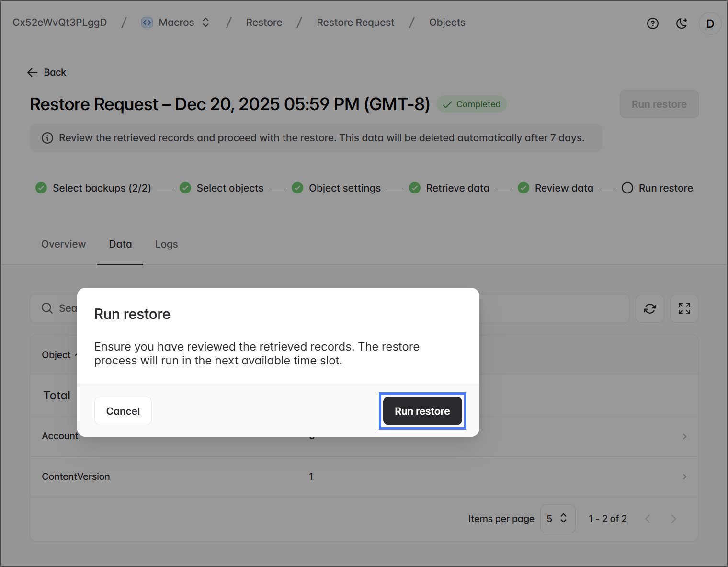Click Cancel in the Run restore dialog
Viewport: 728px width, 567px height.
click(123, 411)
